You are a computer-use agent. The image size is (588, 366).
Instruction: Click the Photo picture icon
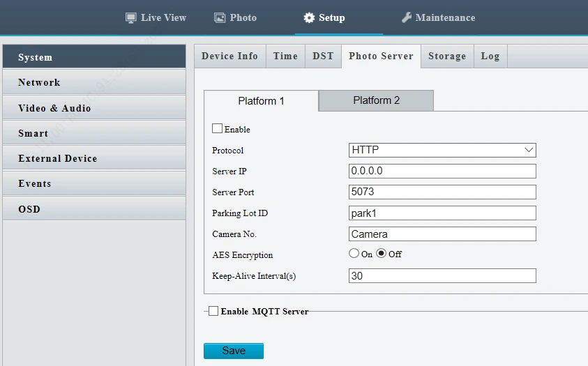[220, 18]
